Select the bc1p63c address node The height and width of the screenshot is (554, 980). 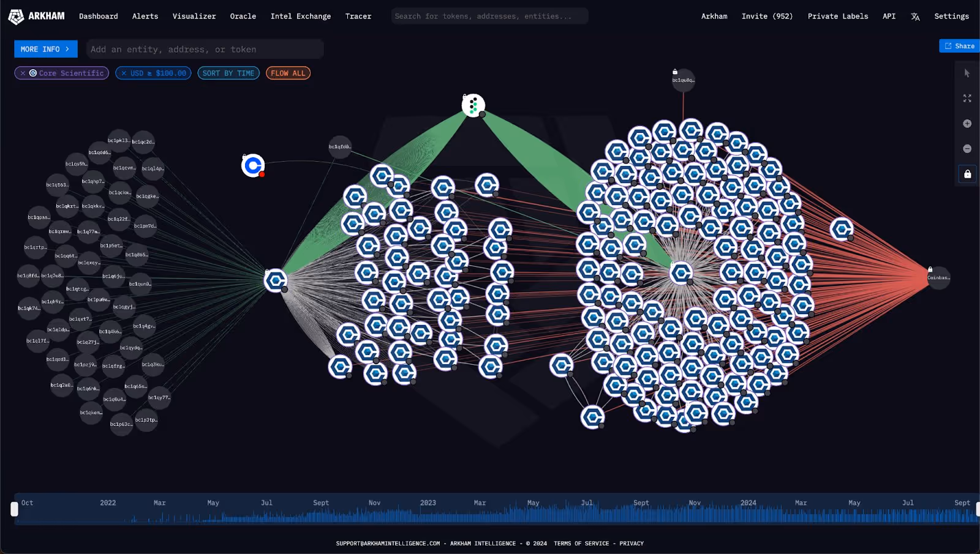(121, 424)
